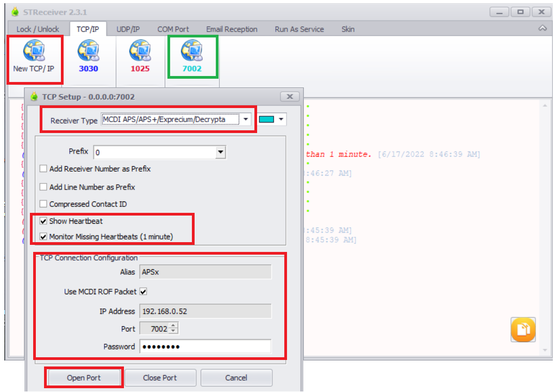Toggle the Show Heartbeat checkbox

[43, 221]
